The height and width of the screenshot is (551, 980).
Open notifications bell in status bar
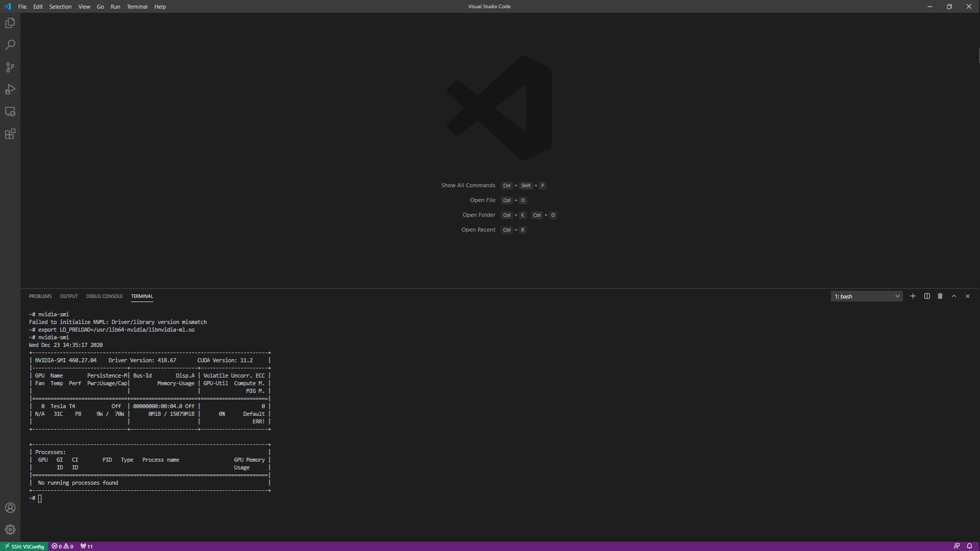coord(969,546)
